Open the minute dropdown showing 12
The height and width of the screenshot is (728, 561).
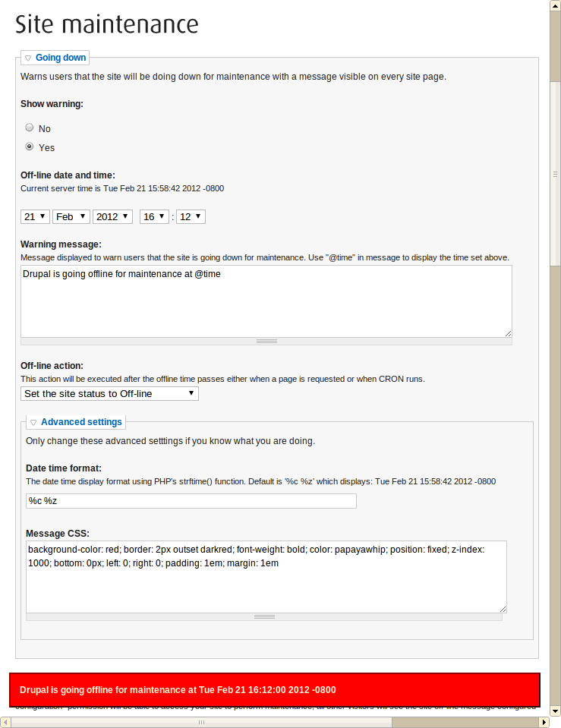tap(191, 217)
